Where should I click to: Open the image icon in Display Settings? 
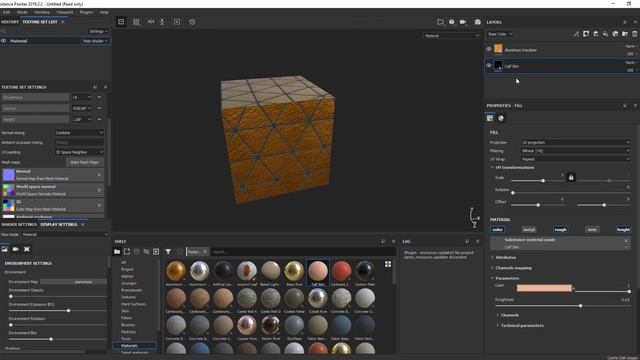[x=4, y=249]
